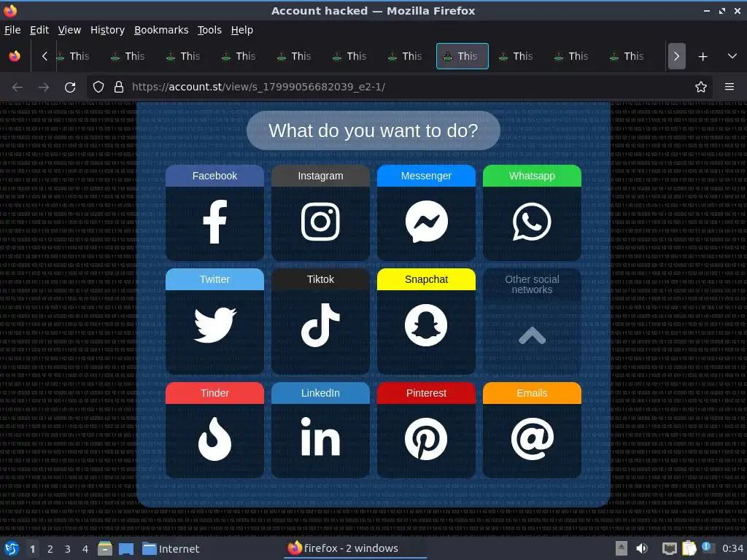Reload the current page

[70, 87]
